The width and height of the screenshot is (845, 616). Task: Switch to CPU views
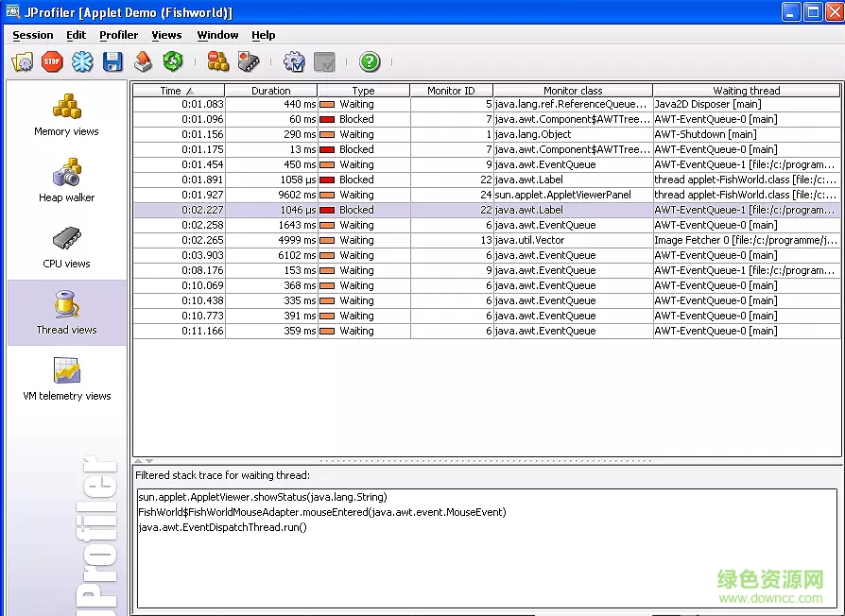point(66,247)
